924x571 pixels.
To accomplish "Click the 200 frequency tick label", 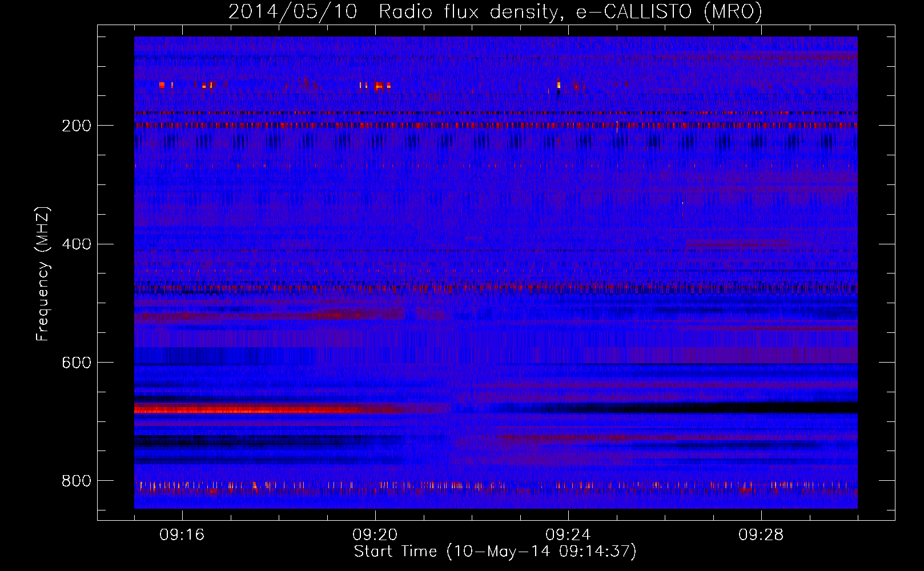I will coord(76,126).
